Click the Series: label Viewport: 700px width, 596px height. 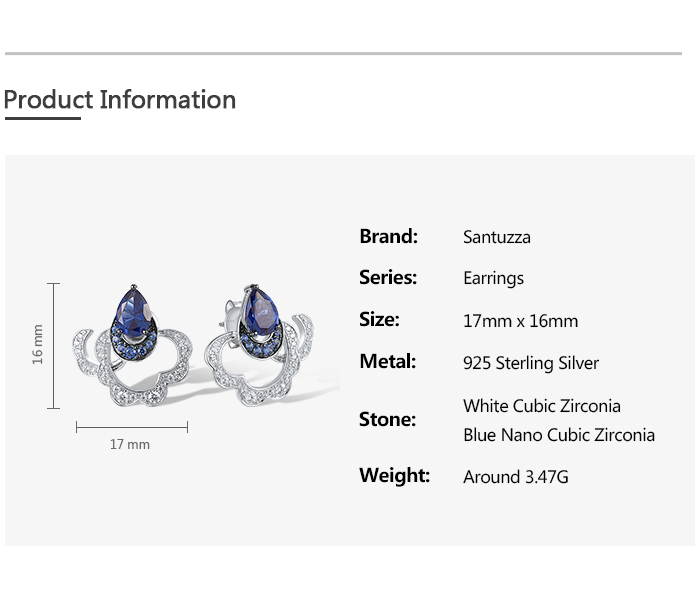(x=388, y=278)
